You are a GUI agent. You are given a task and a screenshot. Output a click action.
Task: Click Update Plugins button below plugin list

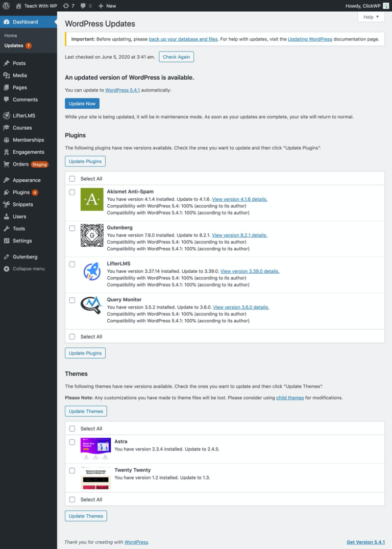(85, 353)
